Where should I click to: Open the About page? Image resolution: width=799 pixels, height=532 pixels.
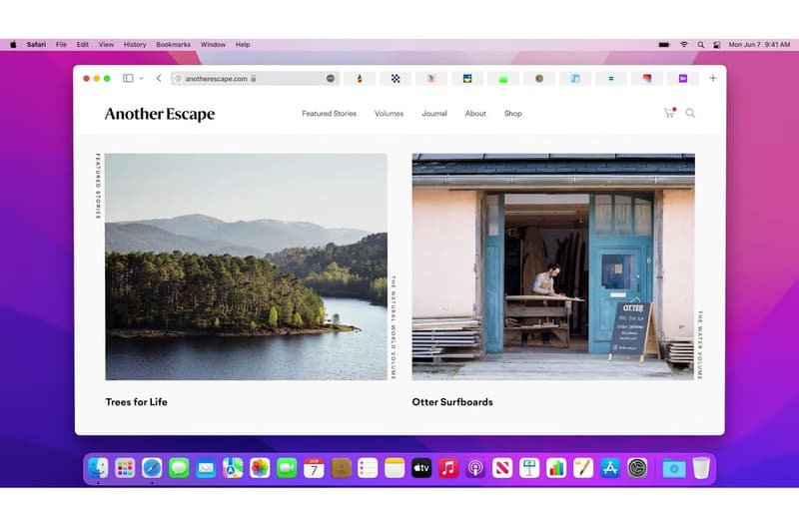click(x=475, y=114)
